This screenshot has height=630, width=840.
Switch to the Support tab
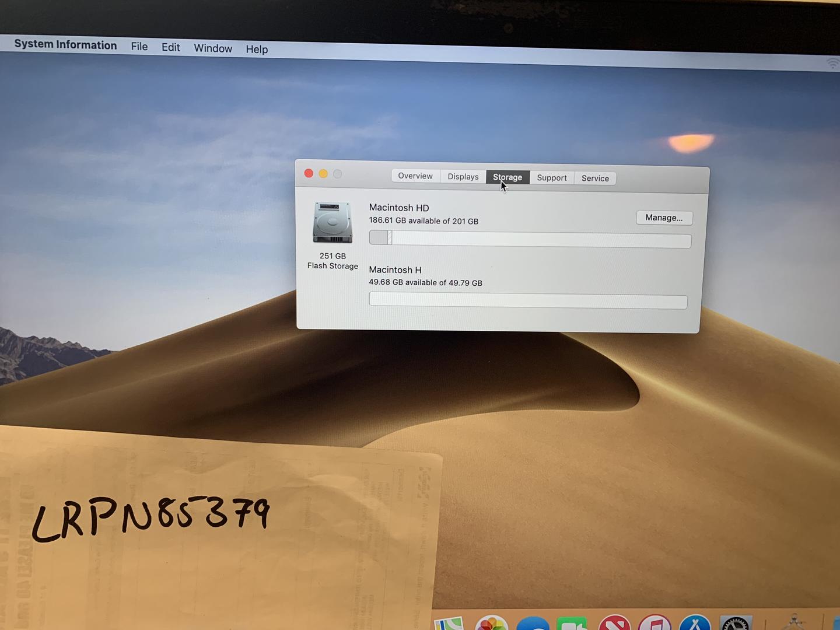coord(552,177)
